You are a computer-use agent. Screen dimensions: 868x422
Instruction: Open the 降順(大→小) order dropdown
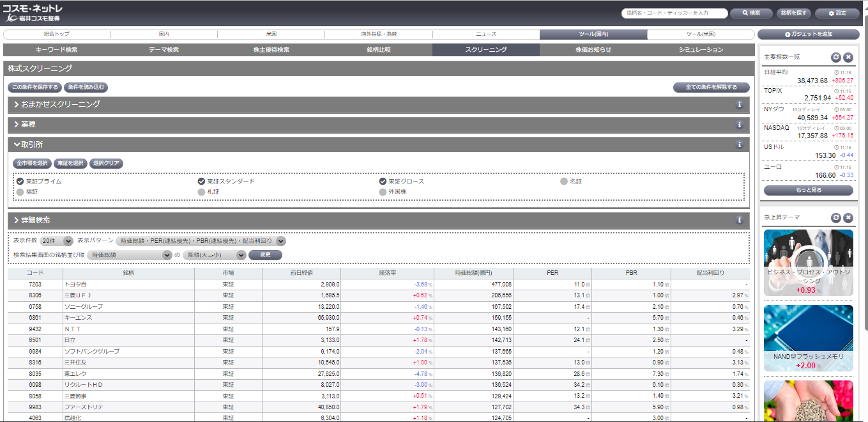click(214, 255)
